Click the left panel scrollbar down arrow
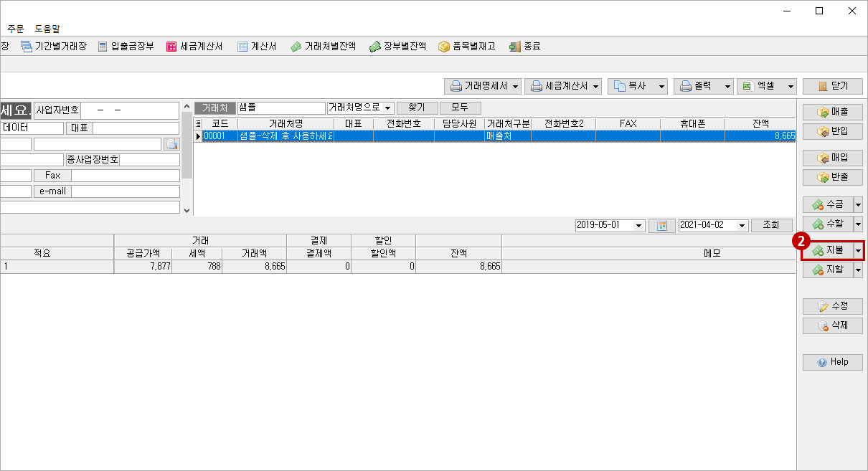This screenshot has width=868, height=471. [x=187, y=211]
